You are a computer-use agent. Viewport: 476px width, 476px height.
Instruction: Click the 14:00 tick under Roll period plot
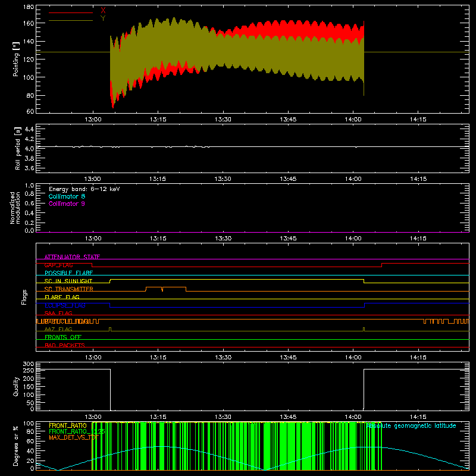point(353,179)
